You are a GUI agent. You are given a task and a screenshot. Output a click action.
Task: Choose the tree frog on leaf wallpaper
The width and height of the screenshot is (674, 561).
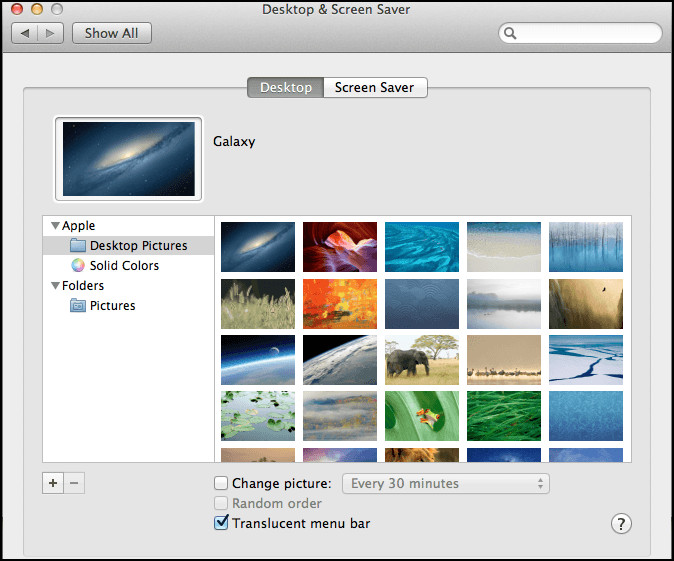click(x=422, y=416)
